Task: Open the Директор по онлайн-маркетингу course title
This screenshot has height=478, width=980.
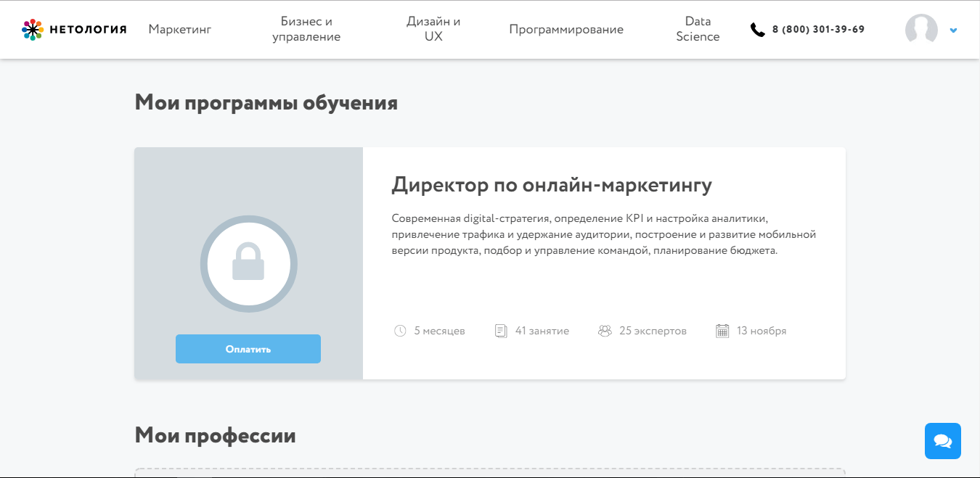Action: (x=552, y=185)
